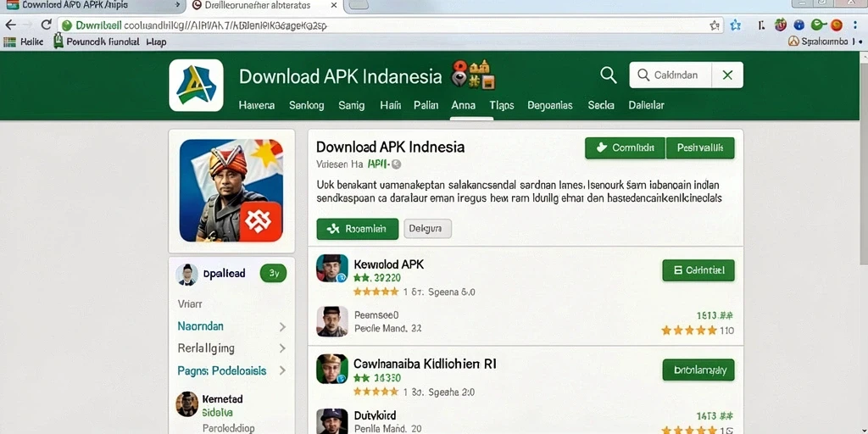
Task: Open the Pounedk Fiundal Hrap bookmark
Action: 110,42
